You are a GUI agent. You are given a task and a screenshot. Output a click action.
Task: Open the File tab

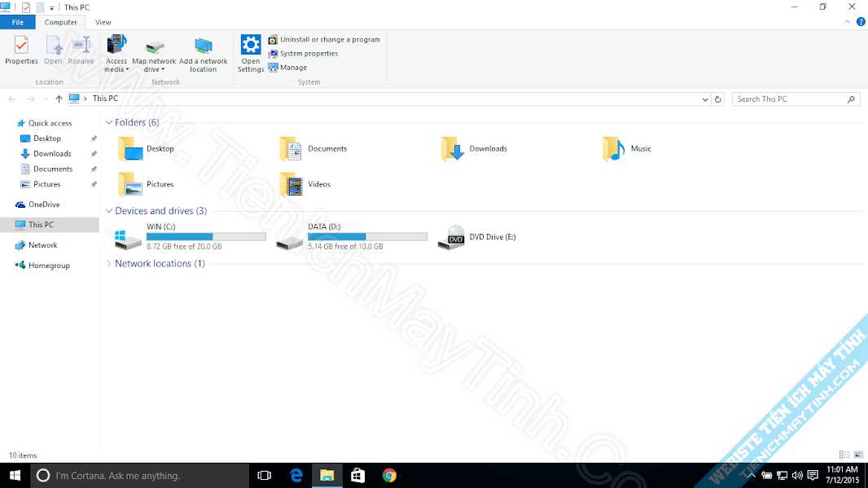tap(18, 22)
